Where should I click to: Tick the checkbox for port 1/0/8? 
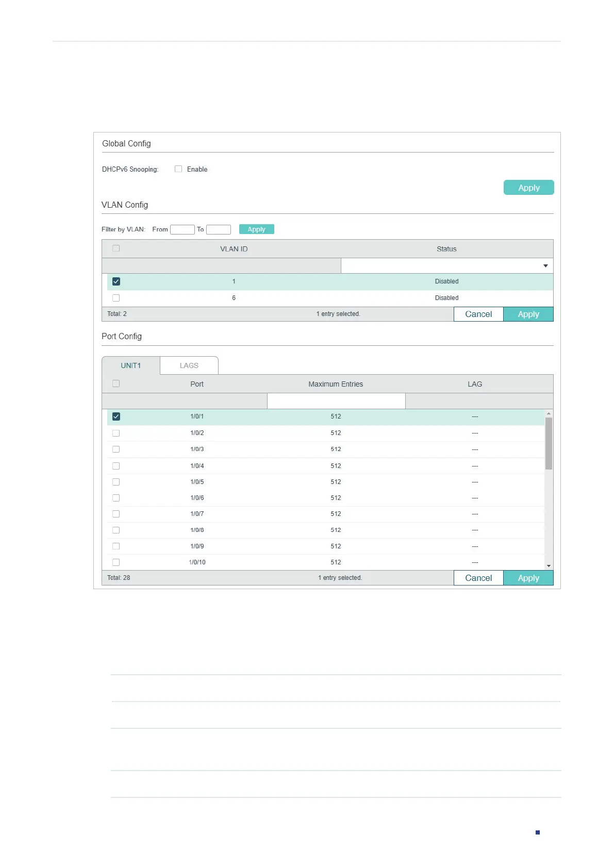[x=116, y=530]
